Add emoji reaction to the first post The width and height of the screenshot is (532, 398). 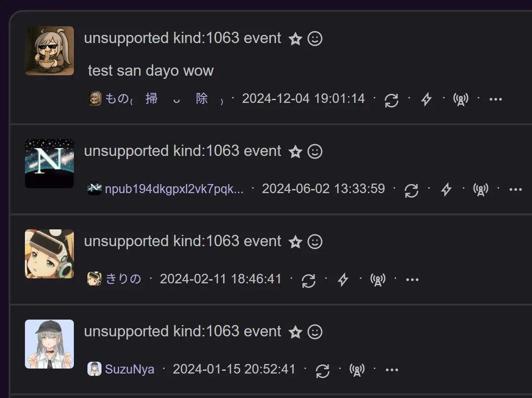[x=315, y=39]
